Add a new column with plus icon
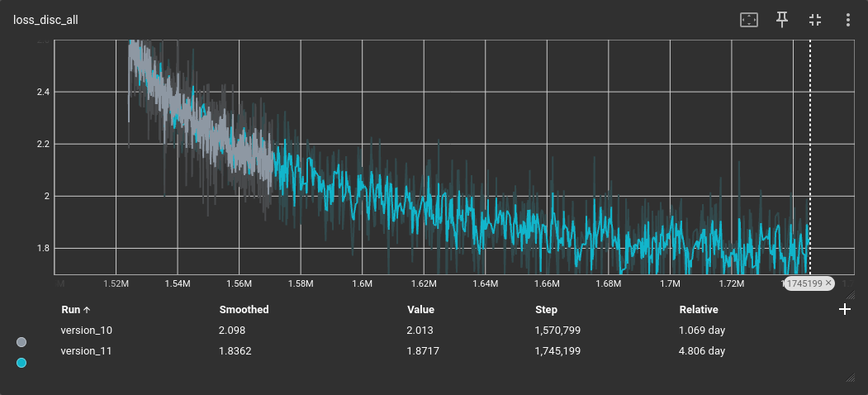868x395 pixels. coord(844,309)
